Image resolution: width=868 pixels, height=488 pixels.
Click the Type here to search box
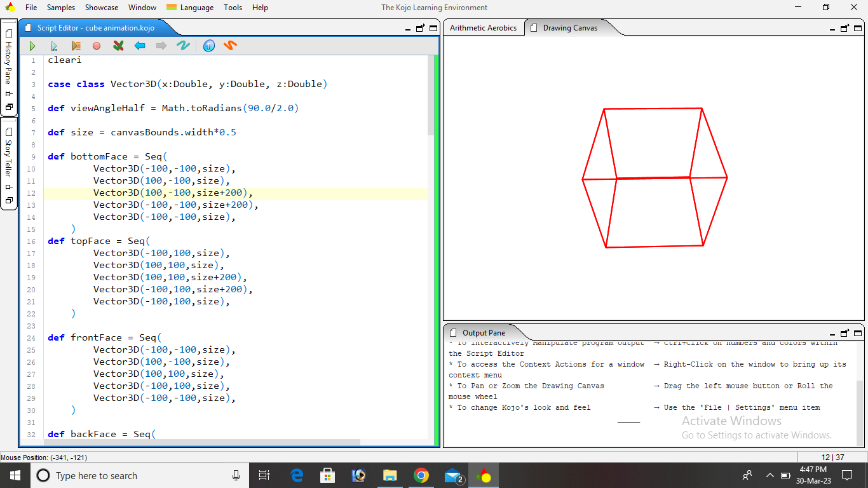(140, 475)
